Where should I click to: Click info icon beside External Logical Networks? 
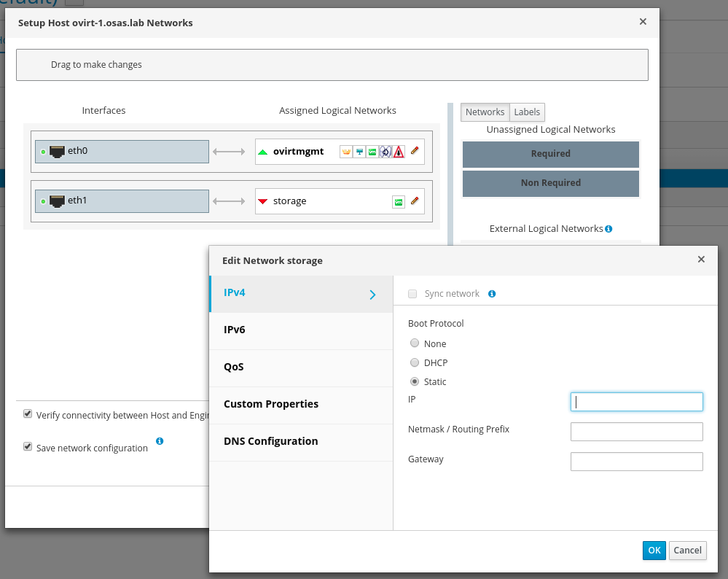click(608, 228)
